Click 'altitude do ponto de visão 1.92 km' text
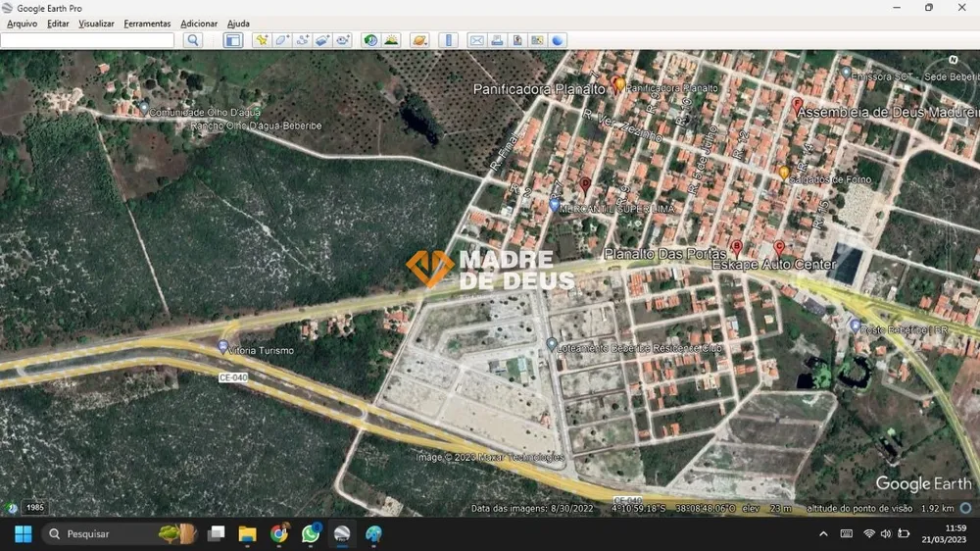This screenshot has width=980, height=551. [880, 509]
